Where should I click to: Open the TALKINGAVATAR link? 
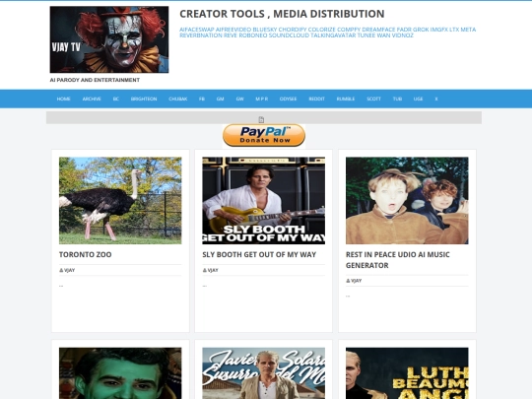(333, 35)
